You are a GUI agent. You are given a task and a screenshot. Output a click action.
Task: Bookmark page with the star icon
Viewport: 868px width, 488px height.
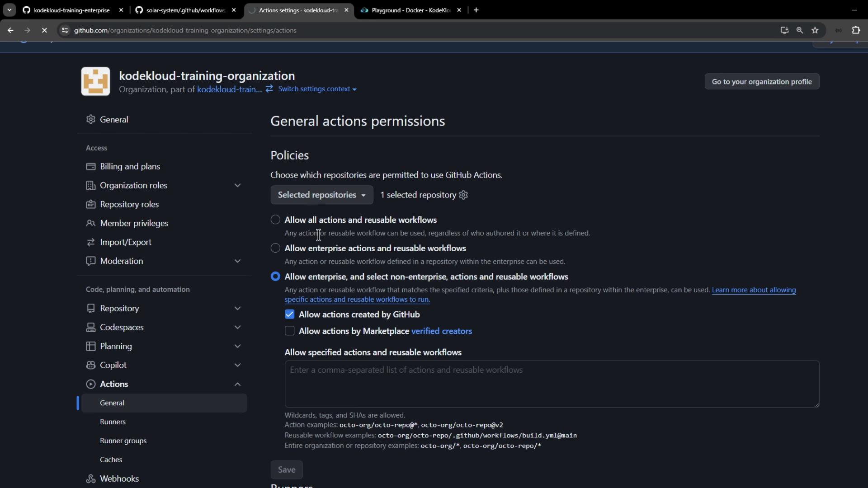pyautogui.click(x=815, y=30)
